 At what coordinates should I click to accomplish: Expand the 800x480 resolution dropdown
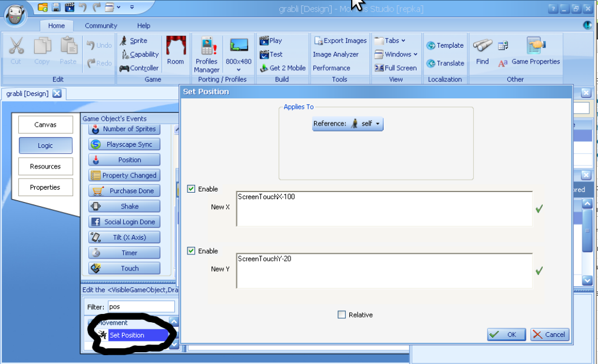point(239,70)
